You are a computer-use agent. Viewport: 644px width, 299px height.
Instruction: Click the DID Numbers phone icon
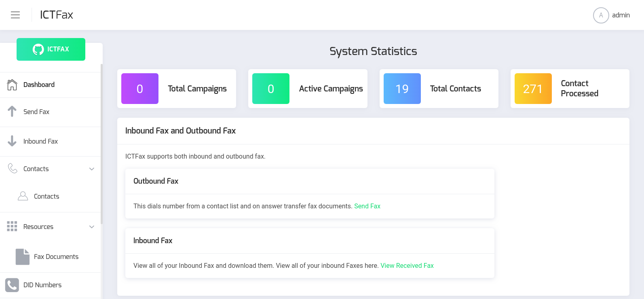coord(12,285)
